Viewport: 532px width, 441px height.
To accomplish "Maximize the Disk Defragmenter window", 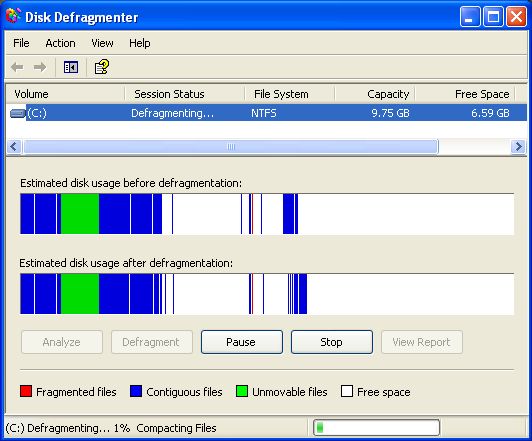I will [x=493, y=16].
